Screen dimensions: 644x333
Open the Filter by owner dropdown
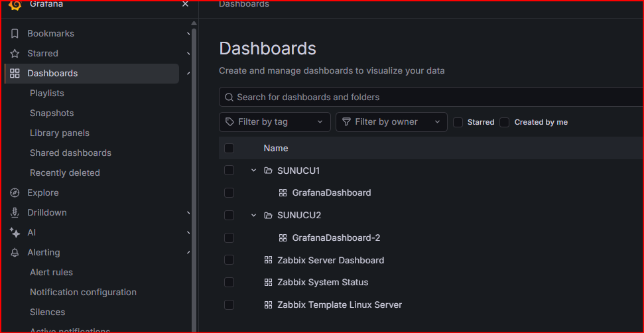tap(391, 122)
